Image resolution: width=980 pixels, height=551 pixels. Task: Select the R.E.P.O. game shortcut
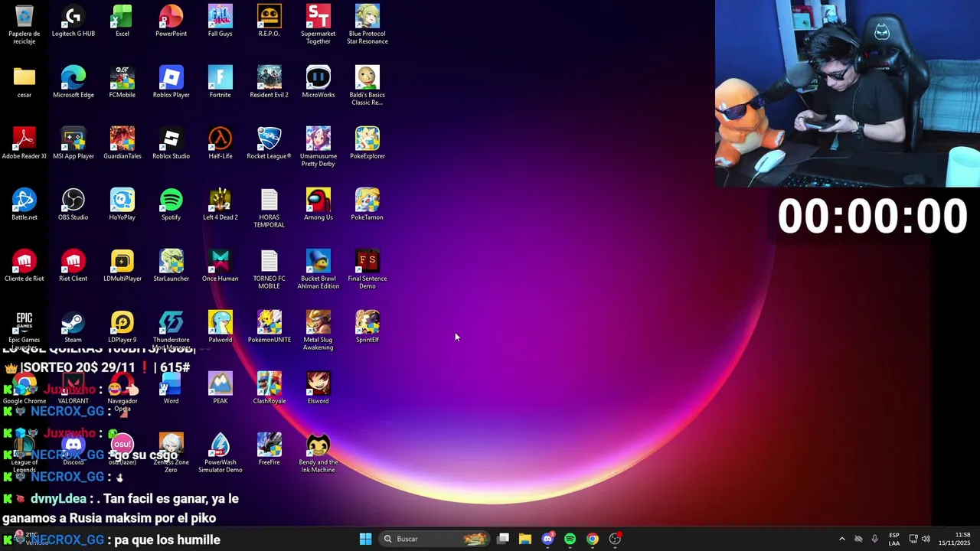pyautogui.click(x=269, y=21)
